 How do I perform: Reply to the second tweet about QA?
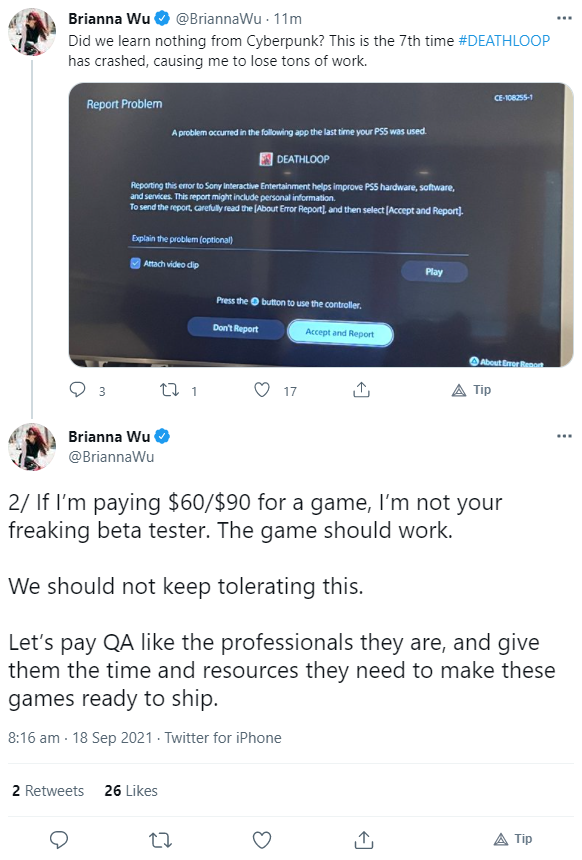(x=59, y=840)
